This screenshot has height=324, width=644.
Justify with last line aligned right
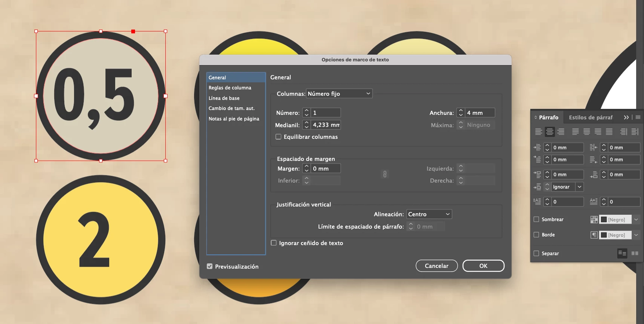tap(598, 132)
